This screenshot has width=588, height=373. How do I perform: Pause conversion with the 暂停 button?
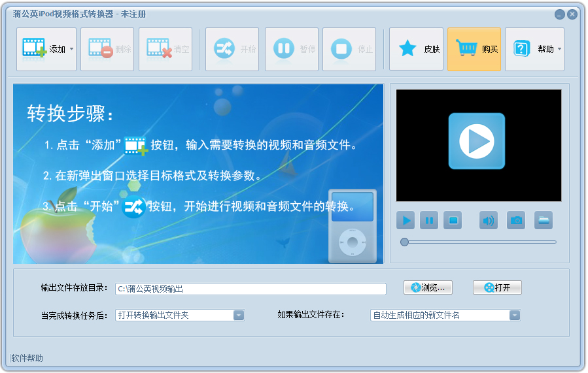(292, 49)
